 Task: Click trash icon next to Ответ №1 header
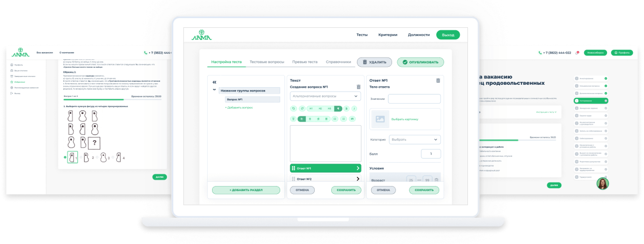438,81
